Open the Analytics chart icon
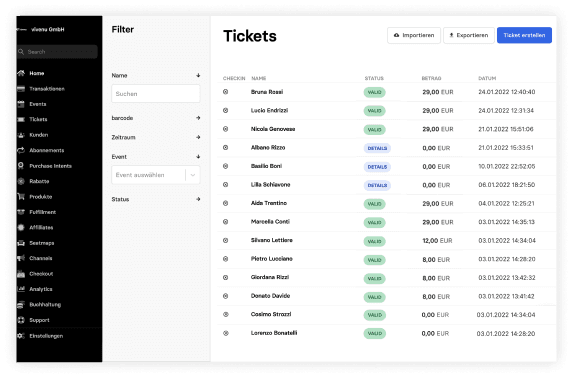The width and height of the screenshot is (572, 378). coord(21,289)
